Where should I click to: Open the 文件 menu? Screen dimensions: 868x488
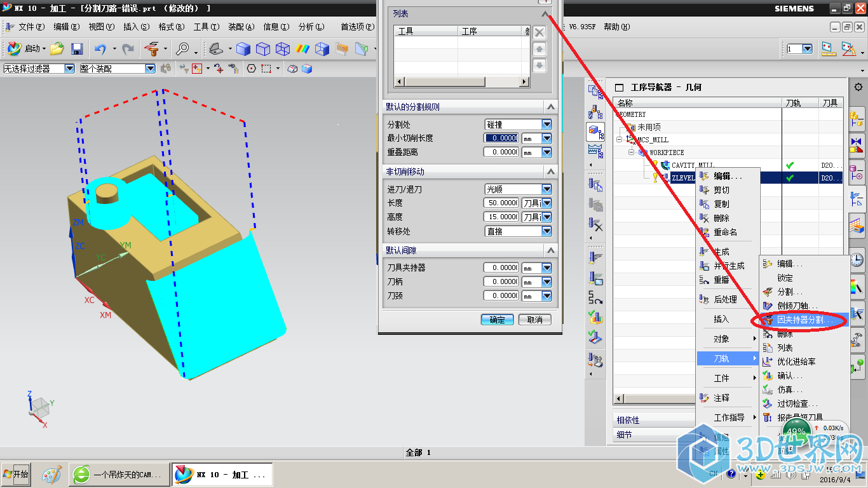[x=31, y=27]
